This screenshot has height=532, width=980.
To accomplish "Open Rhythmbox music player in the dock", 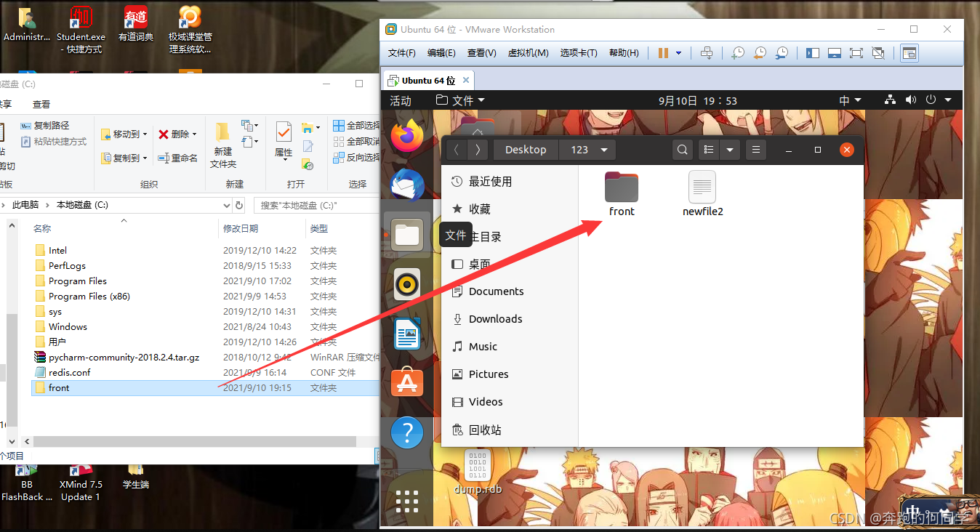I will (407, 284).
